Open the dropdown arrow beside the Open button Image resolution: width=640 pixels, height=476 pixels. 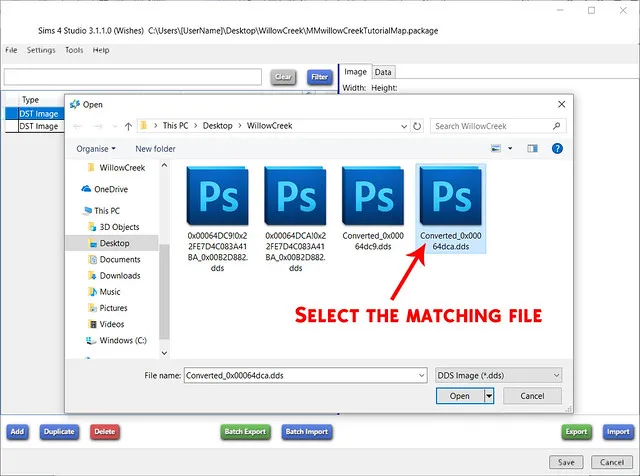coord(489,396)
